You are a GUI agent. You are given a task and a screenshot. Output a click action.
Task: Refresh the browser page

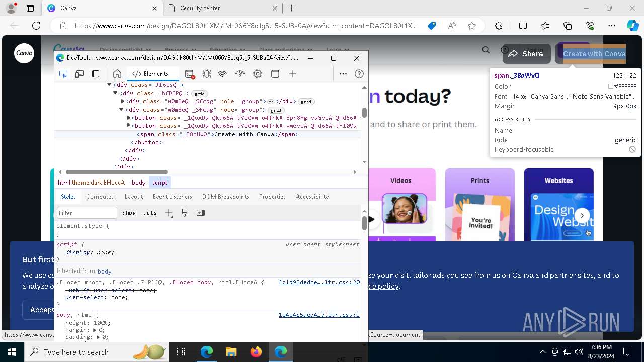point(36,26)
